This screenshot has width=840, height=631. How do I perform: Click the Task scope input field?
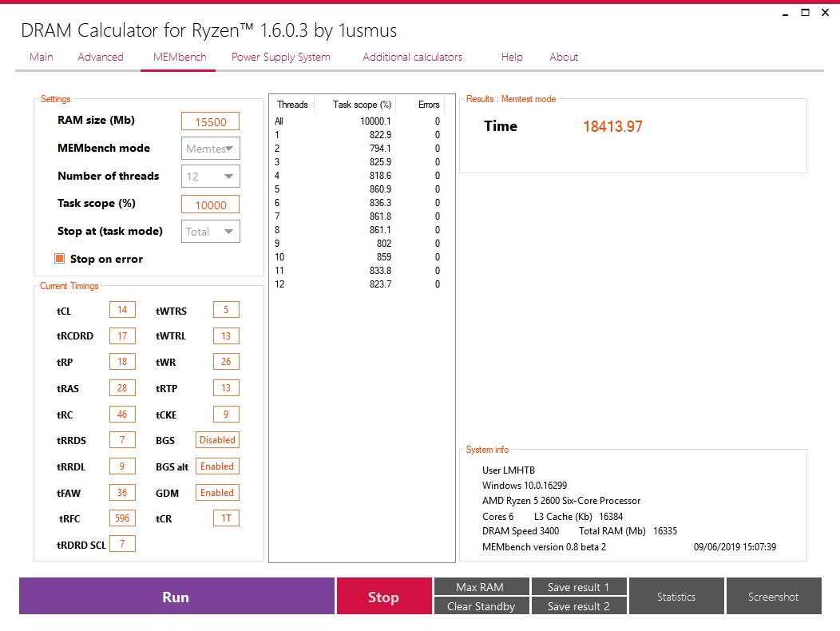[x=210, y=204]
